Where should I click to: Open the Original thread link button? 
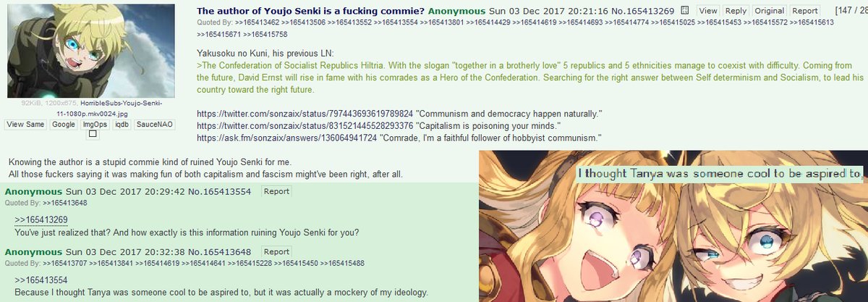click(x=770, y=11)
